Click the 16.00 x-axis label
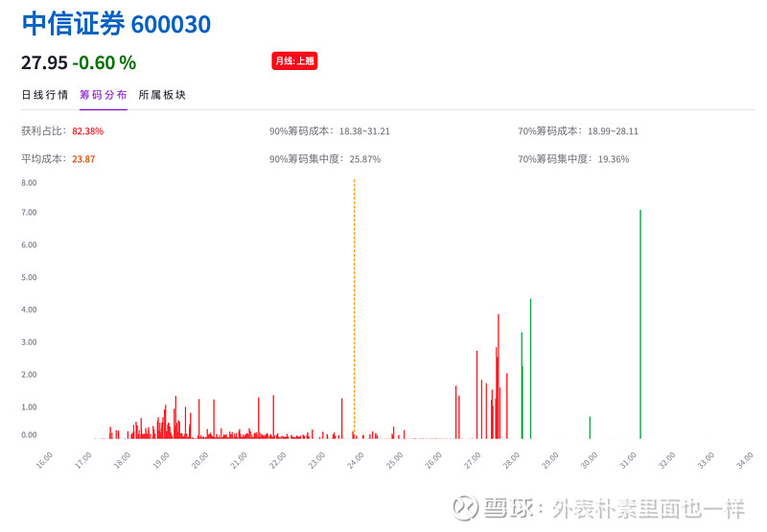The height and width of the screenshot is (532, 767). pos(43,460)
